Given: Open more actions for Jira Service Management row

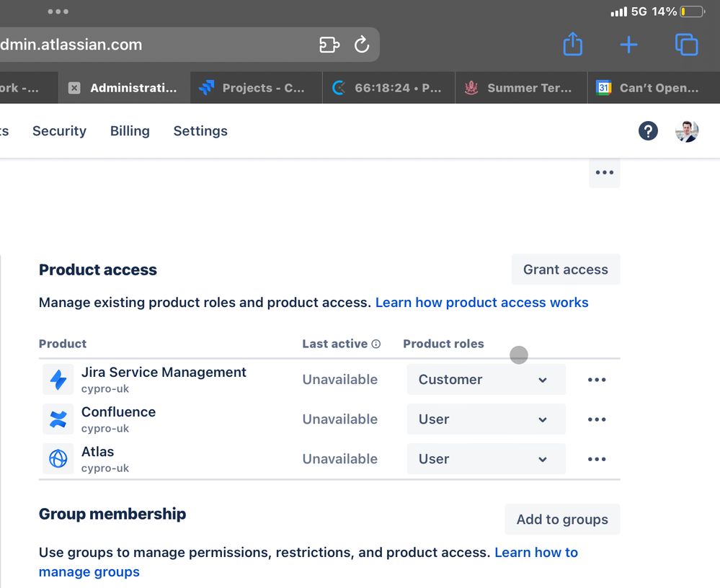Looking at the screenshot, I should 597,380.
